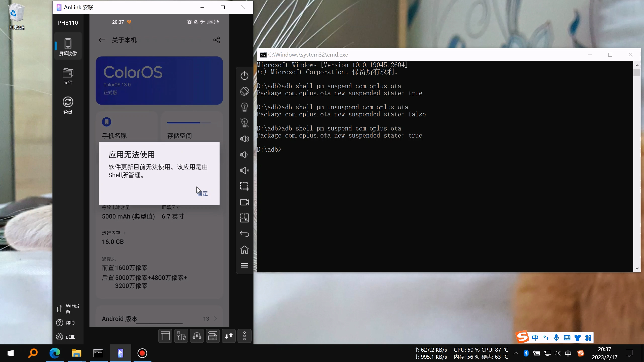Open the Recycle Bin desktop icon
Screen dimensions: 644x362
point(17,17)
